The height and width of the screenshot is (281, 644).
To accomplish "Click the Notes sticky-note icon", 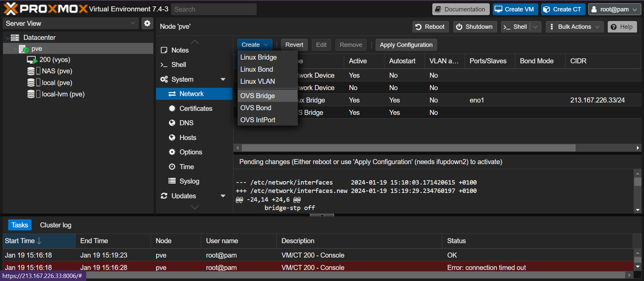I will [164, 50].
